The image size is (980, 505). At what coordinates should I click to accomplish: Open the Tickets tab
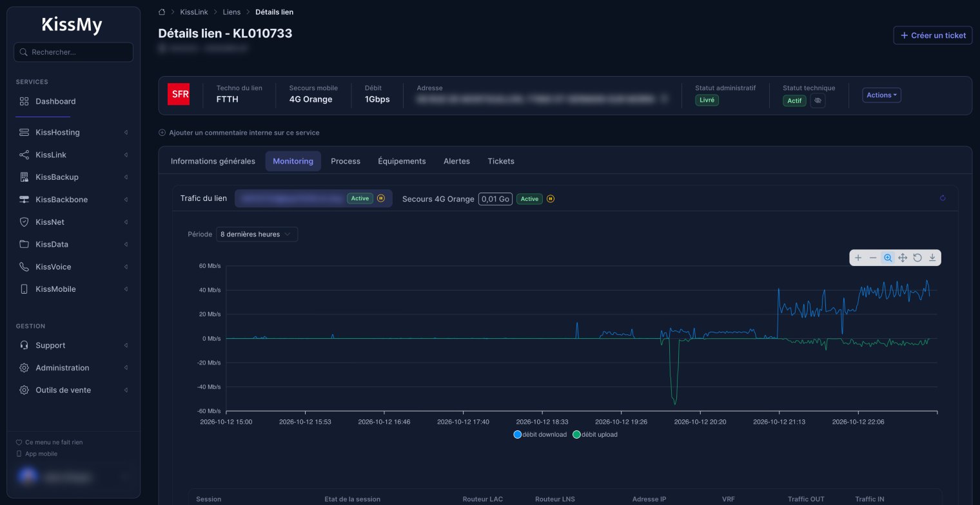[x=501, y=161]
